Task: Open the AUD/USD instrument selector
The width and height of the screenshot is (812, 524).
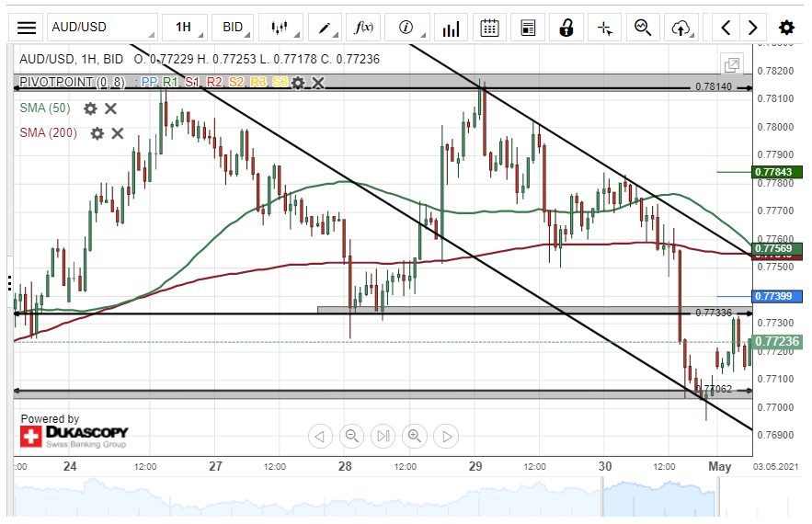Action: [102, 28]
